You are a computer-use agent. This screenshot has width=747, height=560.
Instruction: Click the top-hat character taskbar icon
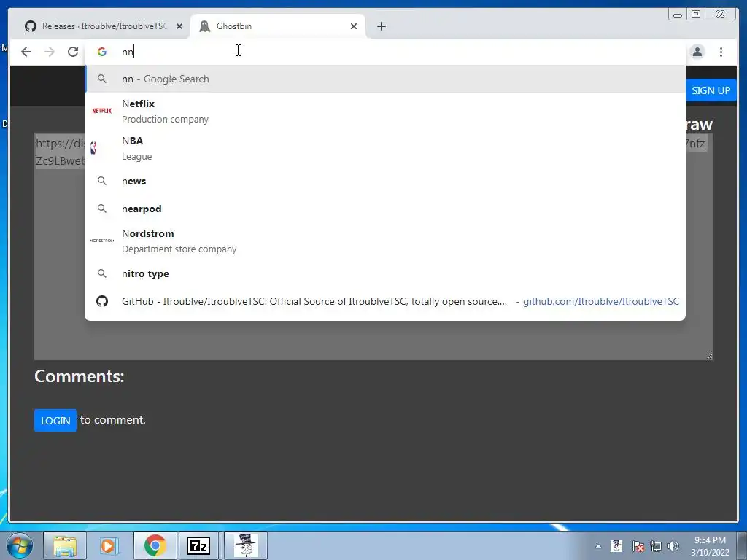(246, 545)
